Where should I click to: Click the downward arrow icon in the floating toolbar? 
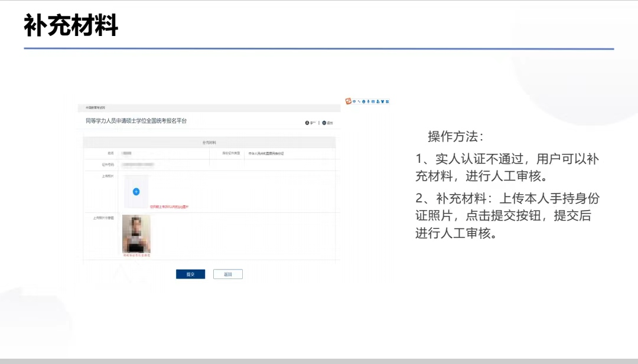coord(368,101)
